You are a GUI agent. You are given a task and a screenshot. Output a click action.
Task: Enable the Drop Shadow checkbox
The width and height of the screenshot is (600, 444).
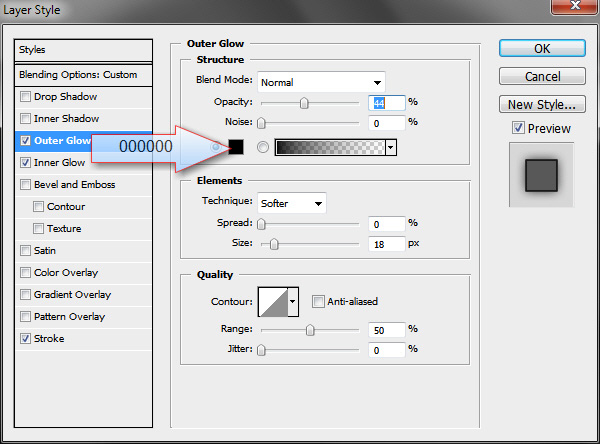tap(25, 96)
